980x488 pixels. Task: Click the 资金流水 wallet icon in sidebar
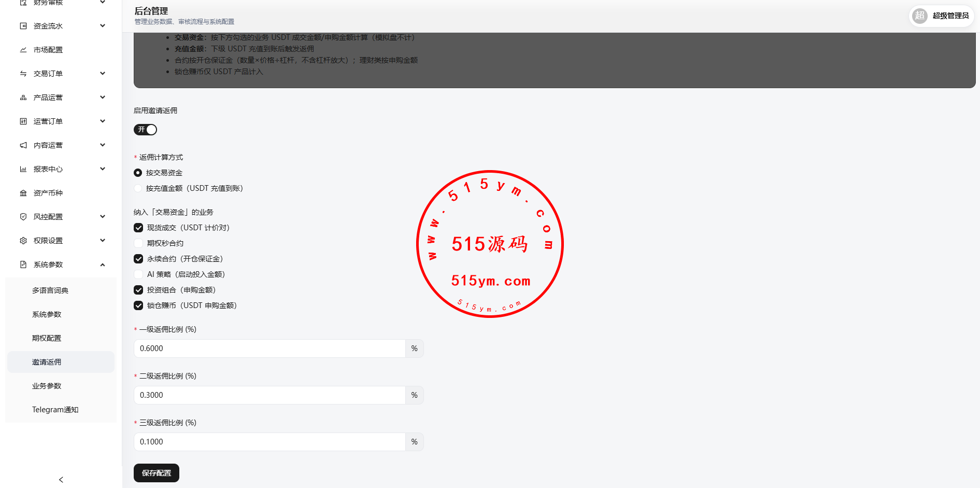coord(23,26)
